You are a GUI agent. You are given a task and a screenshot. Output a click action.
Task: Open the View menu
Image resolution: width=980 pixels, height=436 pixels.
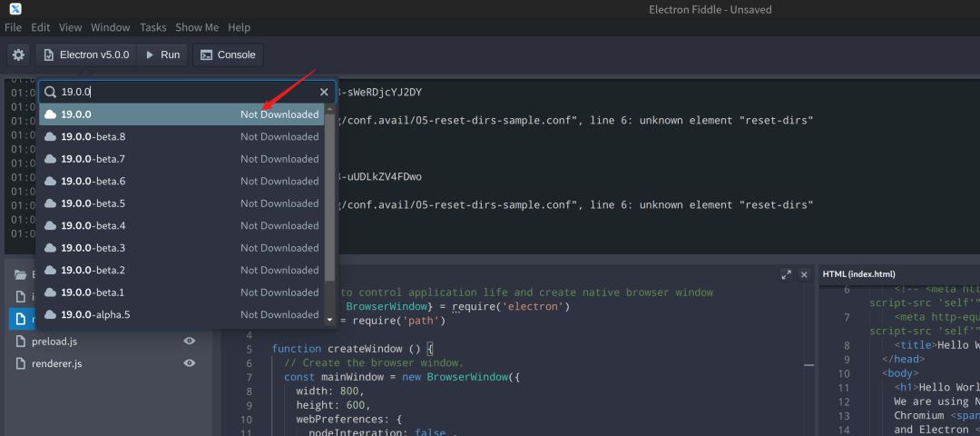pyautogui.click(x=71, y=27)
